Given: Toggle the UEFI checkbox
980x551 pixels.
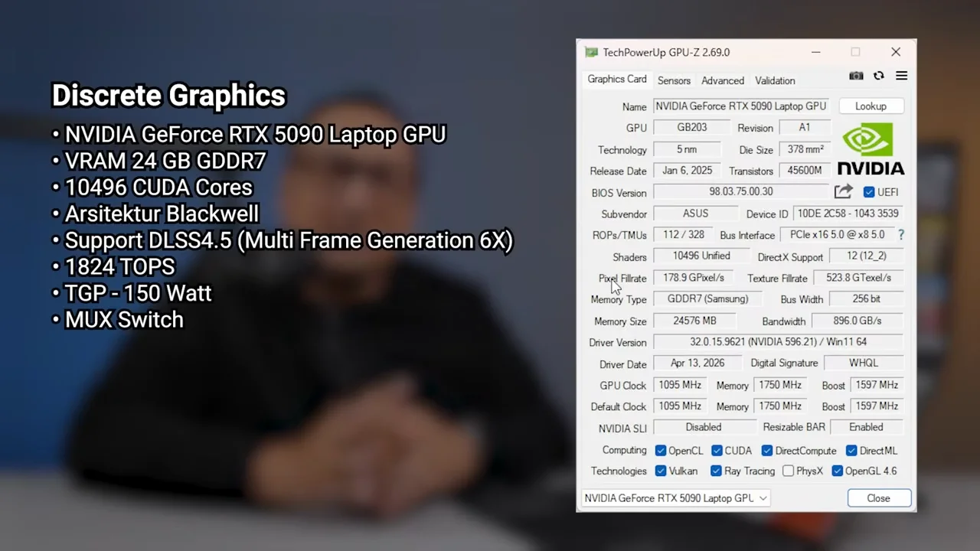Looking at the screenshot, I should pos(869,192).
